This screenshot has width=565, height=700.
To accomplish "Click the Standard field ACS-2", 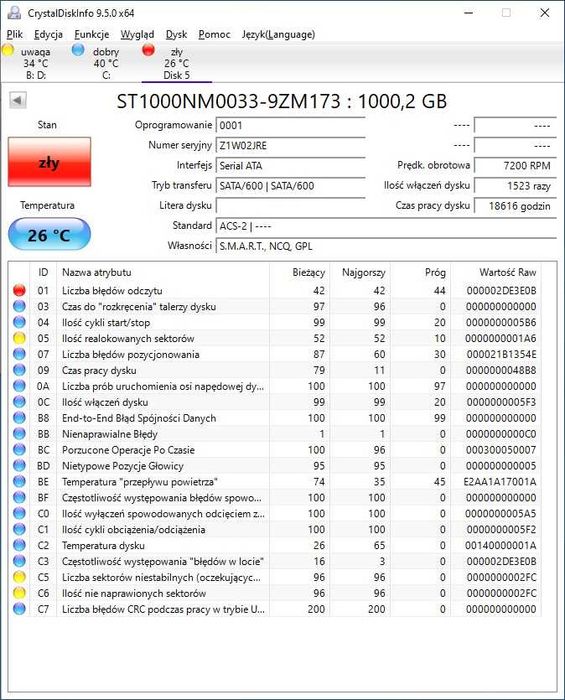I will 386,226.
